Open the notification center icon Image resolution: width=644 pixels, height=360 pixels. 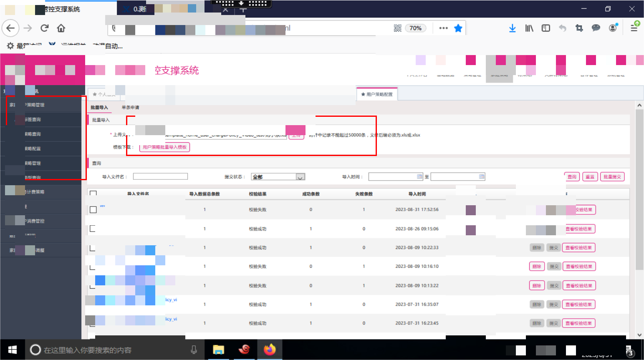(629, 351)
